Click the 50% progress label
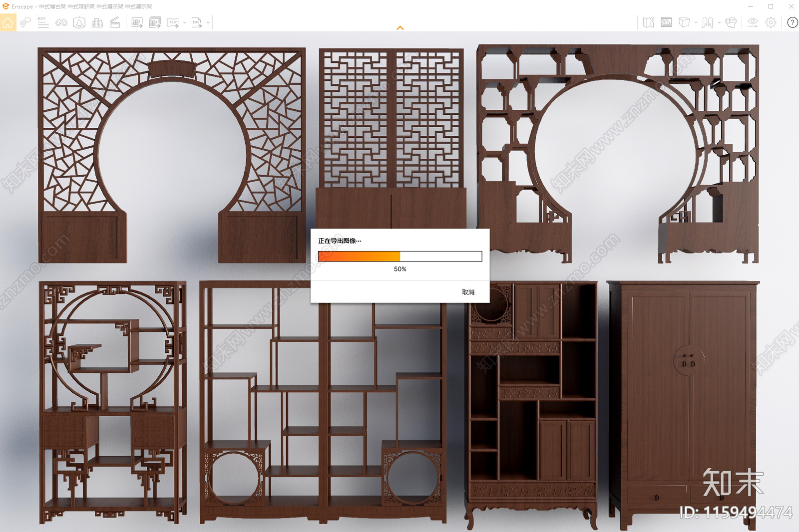799x532 pixels. click(x=400, y=269)
